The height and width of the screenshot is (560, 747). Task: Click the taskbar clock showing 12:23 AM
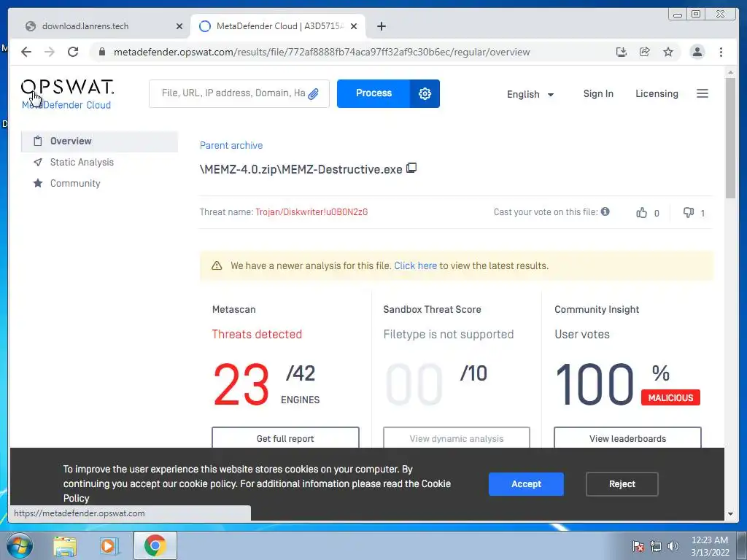coord(710,546)
